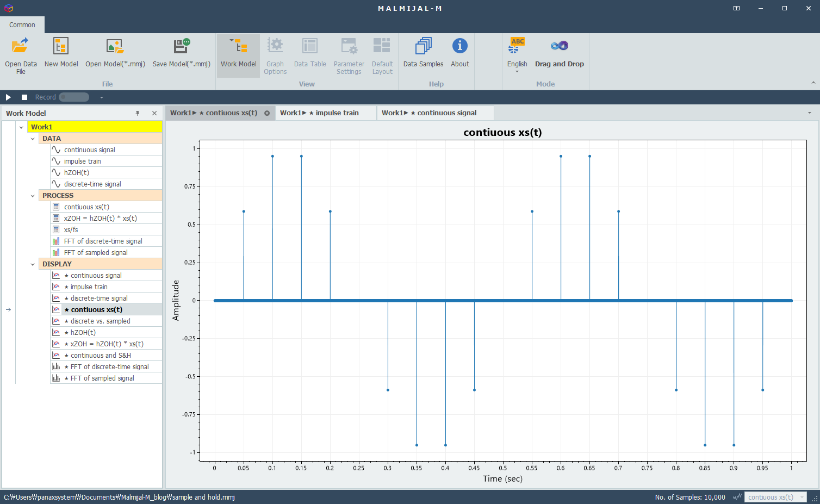
Task: Open the Record options dropdown arrow
Action: [x=101, y=97]
